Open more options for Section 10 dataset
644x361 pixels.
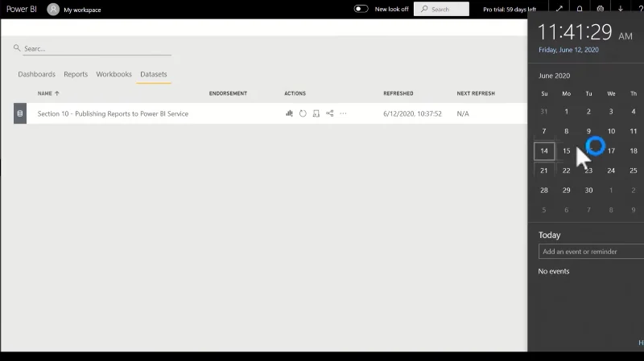tap(343, 113)
